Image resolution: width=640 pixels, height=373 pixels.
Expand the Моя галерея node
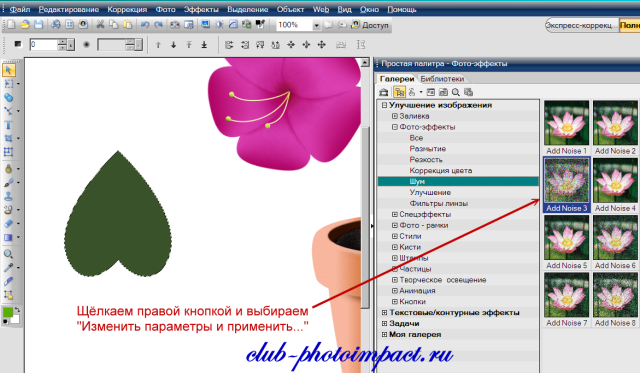pyautogui.click(x=384, y=335)
